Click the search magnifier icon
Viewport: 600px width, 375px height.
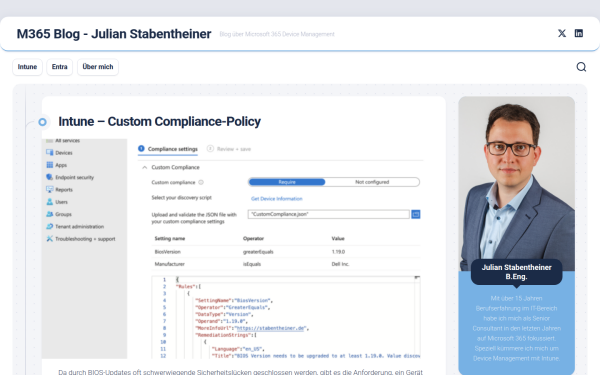click(581, 67)
